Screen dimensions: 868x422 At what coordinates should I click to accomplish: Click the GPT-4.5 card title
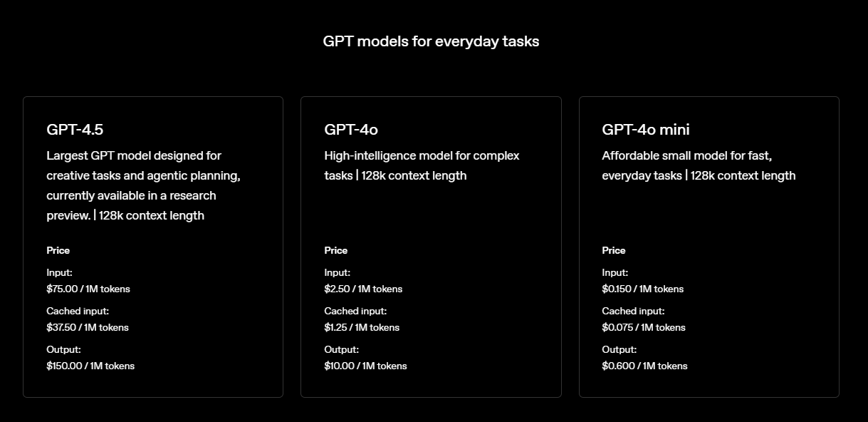click(x=75, y=130)
